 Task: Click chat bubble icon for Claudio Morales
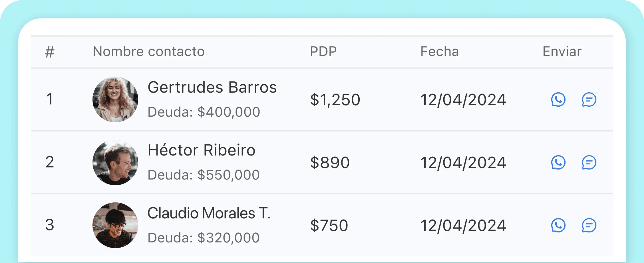coord(589,225)
